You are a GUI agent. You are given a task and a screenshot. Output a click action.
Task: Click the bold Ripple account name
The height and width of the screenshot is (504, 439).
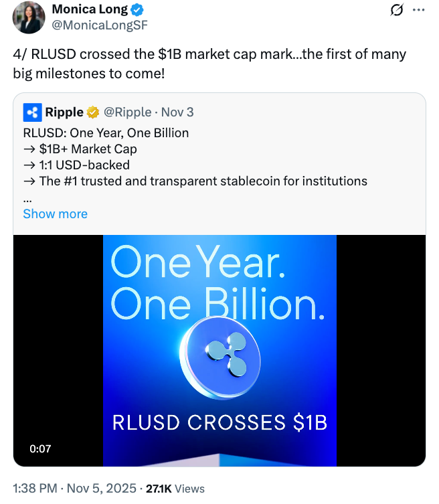64,112
